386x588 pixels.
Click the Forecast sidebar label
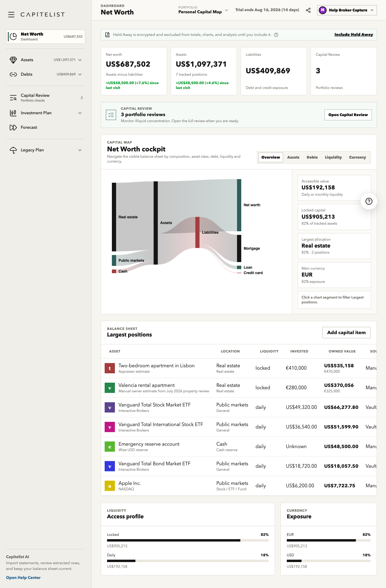29,128
